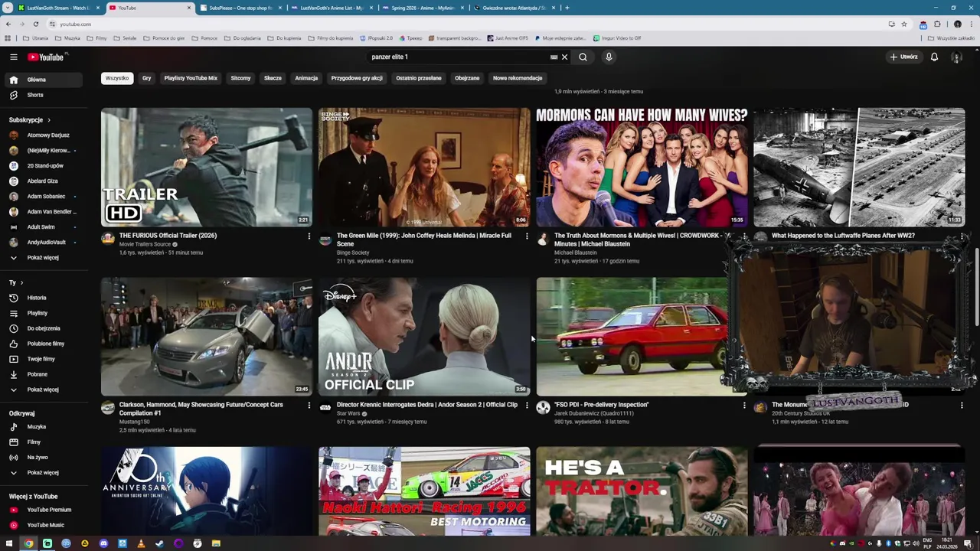The height and width of the screenshot is (551, 980).
Task: Select the Skecze filter chip
Action: [x=273, y=78]
